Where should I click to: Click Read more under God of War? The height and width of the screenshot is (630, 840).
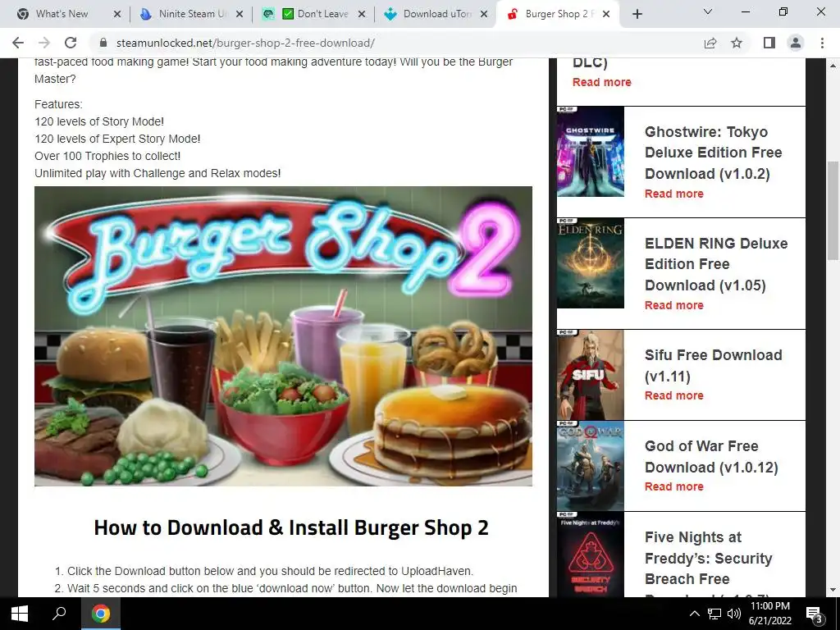(x=674, y=486)
